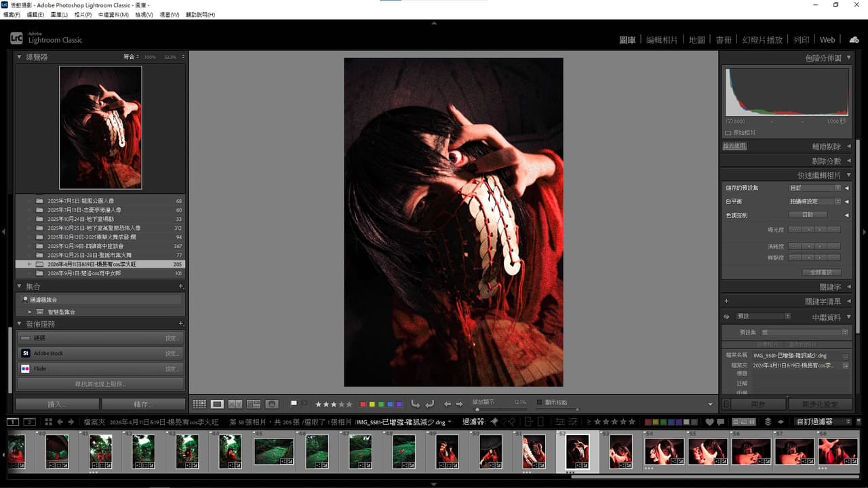Click the cloud sync status icon
The height and width of the screenshot is (488, 868).
(854, 39)
